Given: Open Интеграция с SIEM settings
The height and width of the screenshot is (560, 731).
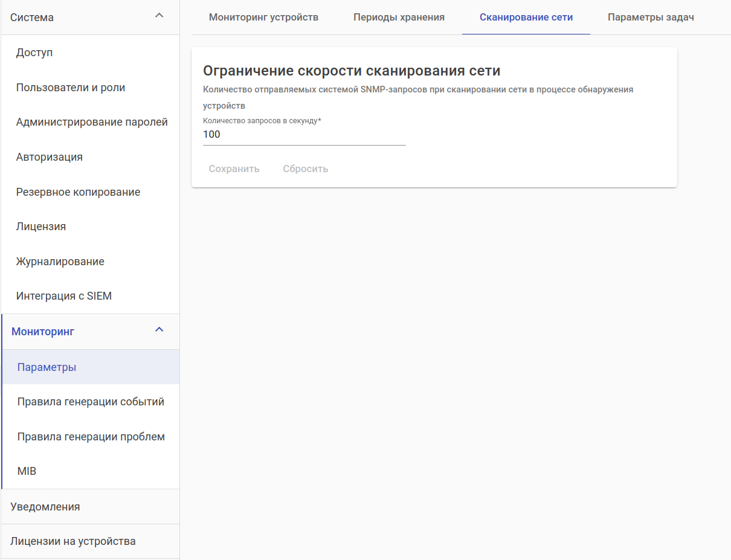Looking at the screenshot, I should pyautogui.click(x=64, y=297).
